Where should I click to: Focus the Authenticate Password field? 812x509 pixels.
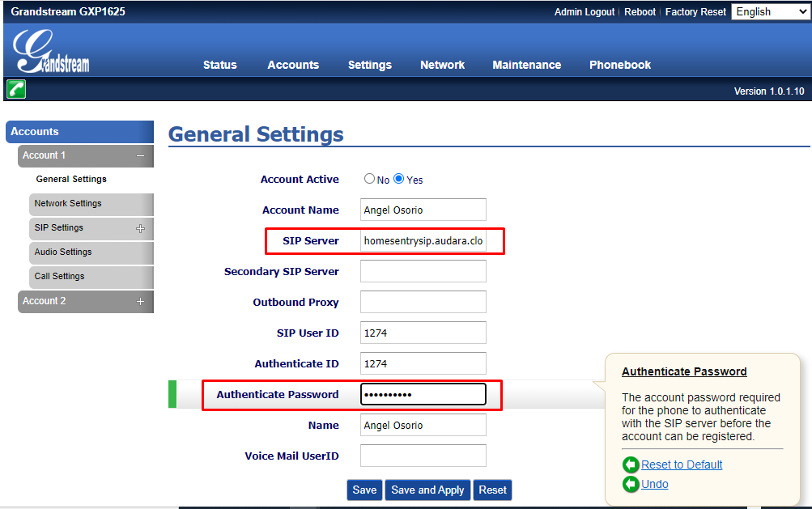click(423, 394)
